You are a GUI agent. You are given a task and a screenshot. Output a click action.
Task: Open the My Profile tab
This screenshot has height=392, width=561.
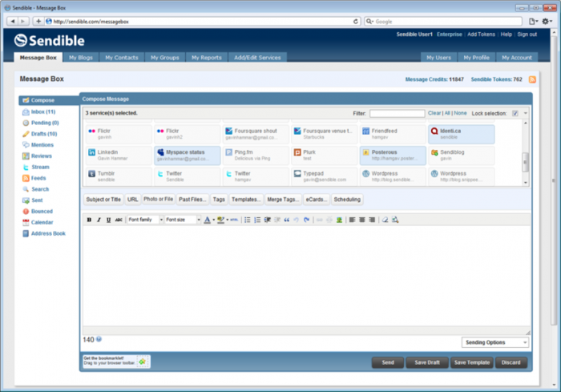pos(477,57)
